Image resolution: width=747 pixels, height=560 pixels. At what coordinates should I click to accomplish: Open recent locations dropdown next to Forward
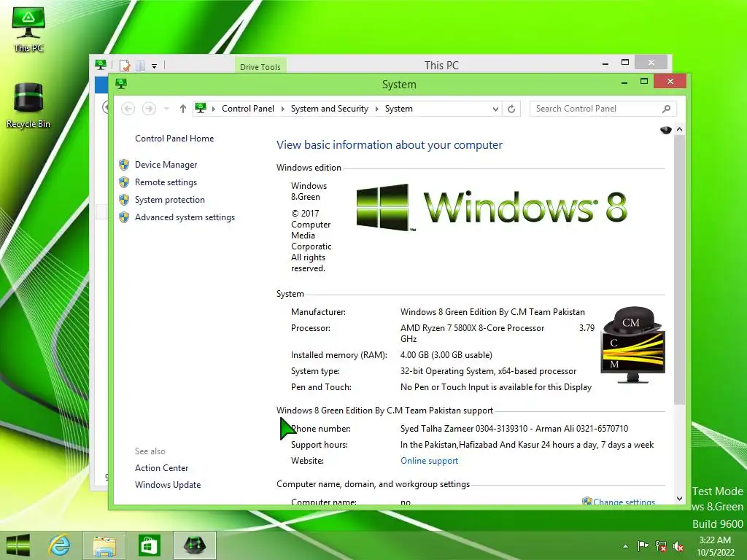(x=166, y=109)
